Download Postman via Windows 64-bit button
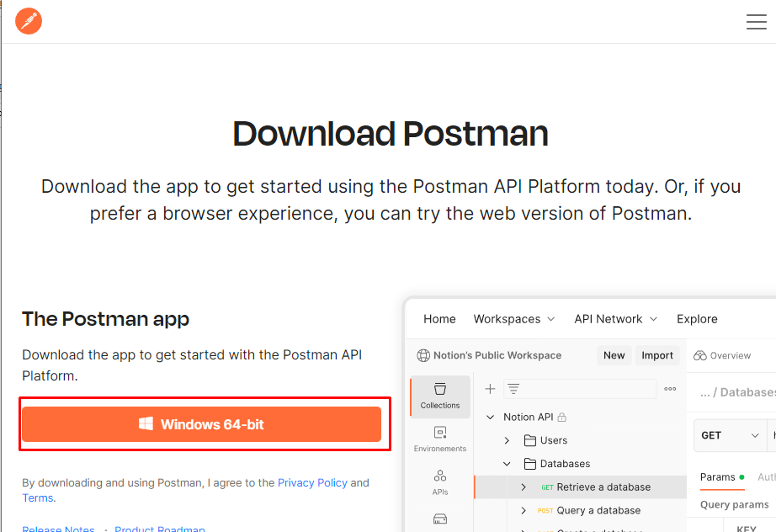Image resolution: width=776 pixels, height=532 pixels. pos(201,424)
